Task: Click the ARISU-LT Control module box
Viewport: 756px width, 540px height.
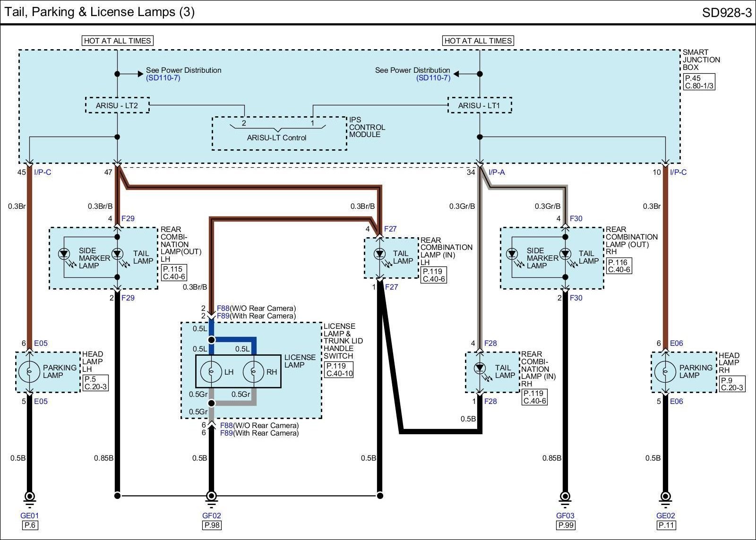Action: (x=279, y=134)
